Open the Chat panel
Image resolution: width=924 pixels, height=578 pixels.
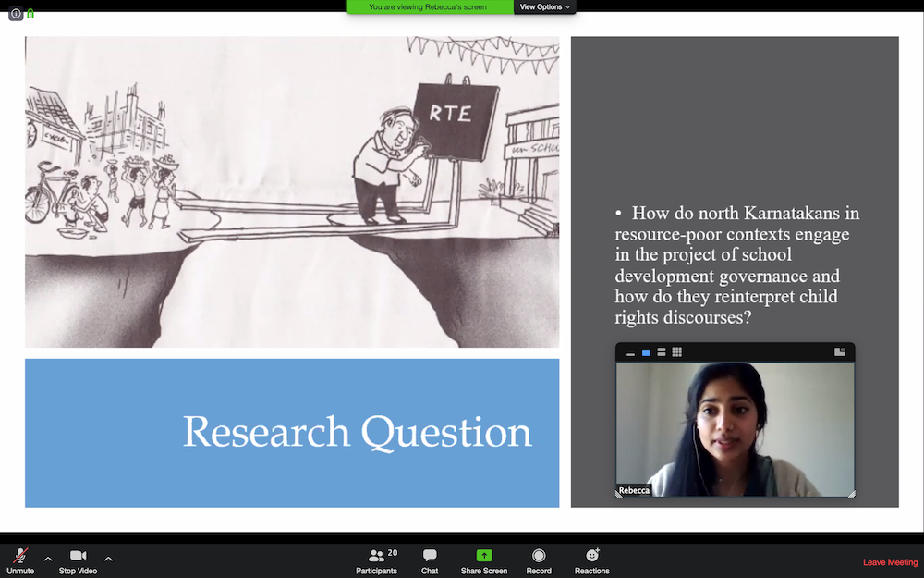coord(430,561)
